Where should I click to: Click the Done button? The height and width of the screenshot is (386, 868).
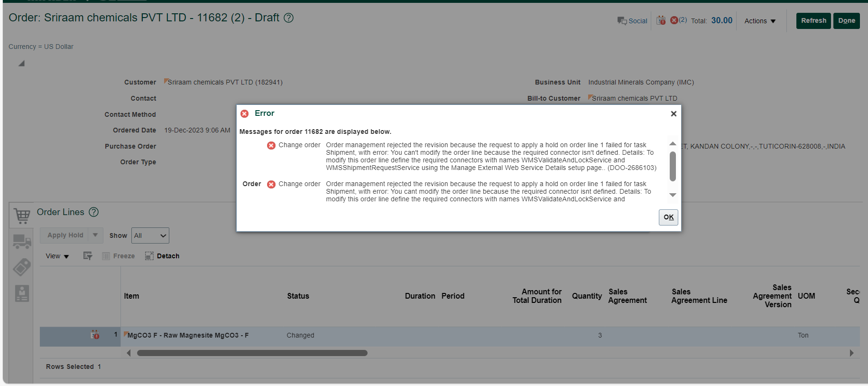(x=847, y=21)
